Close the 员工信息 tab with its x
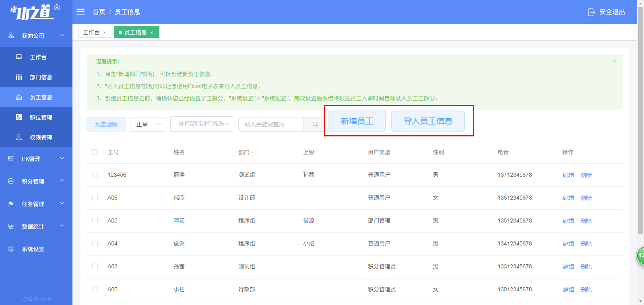The height and width of the screenshot is (305, 644). (152, 33)
